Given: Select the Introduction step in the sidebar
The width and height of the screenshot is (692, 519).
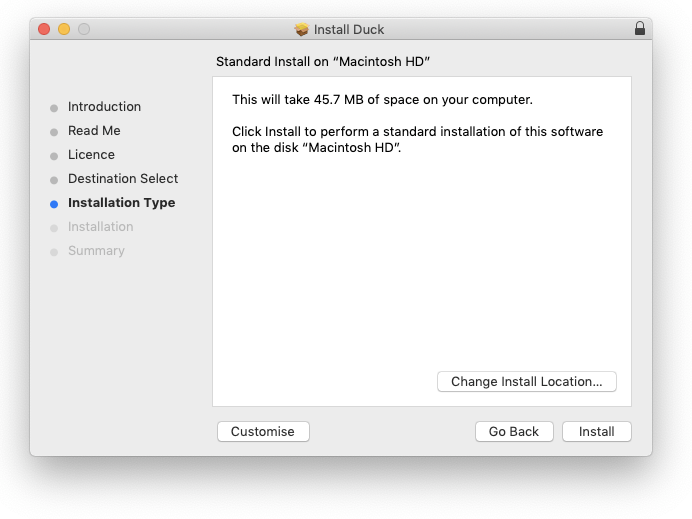Looking at the screenshot, I should (x=104, y=107).
